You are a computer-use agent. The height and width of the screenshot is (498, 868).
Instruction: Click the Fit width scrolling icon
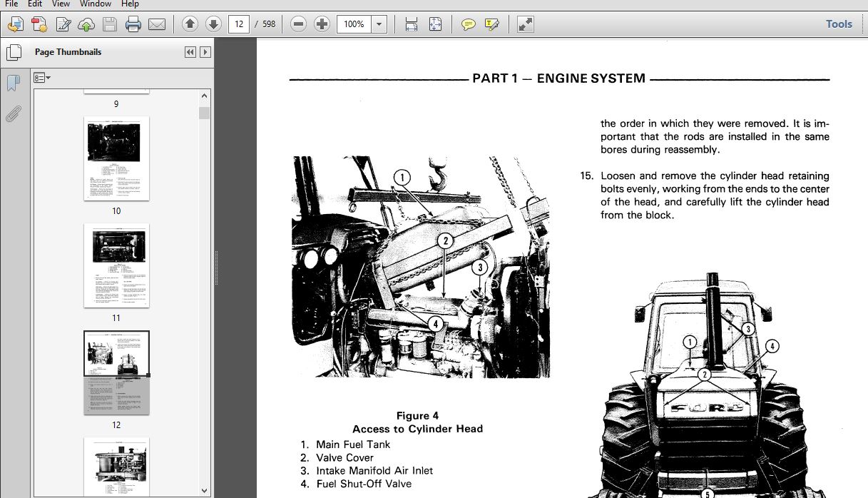click(412, 24)
